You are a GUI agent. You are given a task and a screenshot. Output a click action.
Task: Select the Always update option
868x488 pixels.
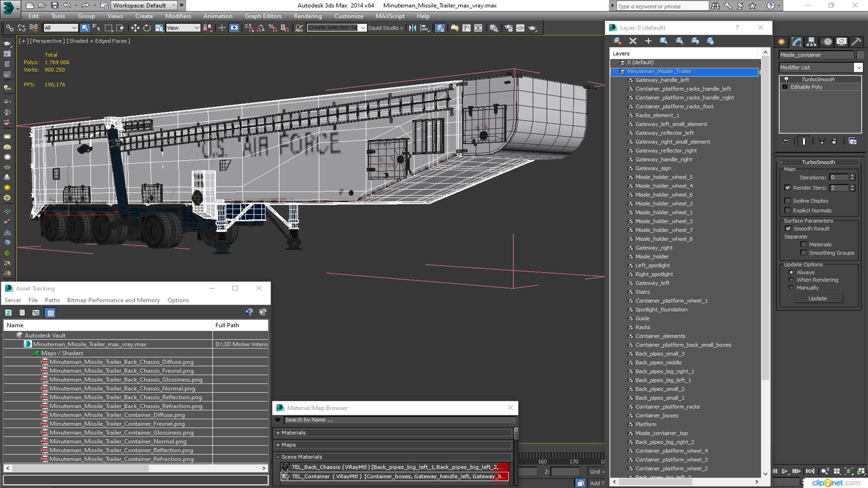point(791,272)
